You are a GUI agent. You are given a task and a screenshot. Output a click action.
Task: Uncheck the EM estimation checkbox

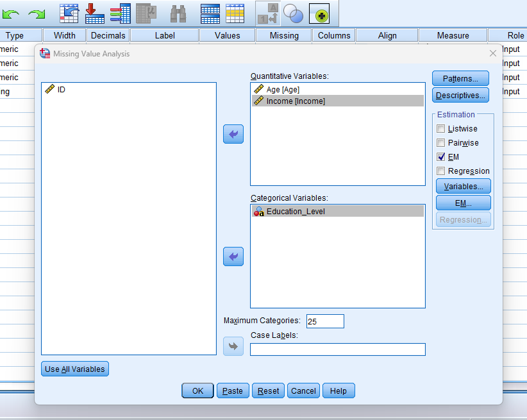(440, 156)
